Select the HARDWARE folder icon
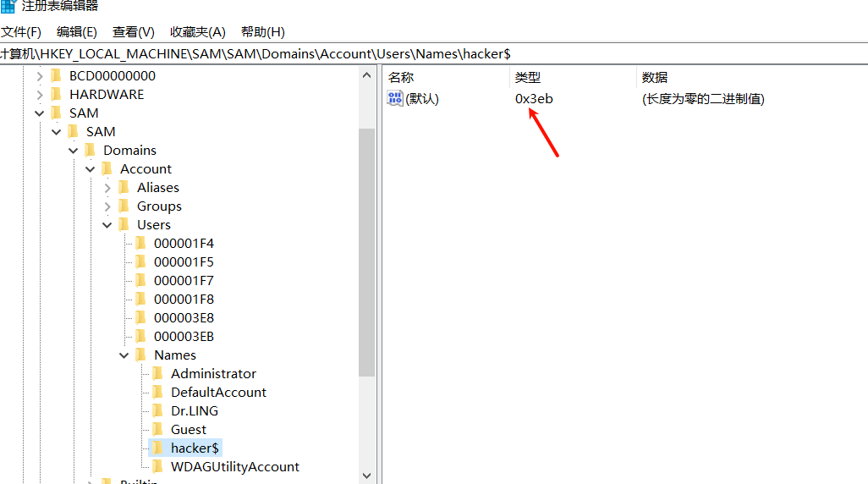868x484 pixels. coord(56,94)
